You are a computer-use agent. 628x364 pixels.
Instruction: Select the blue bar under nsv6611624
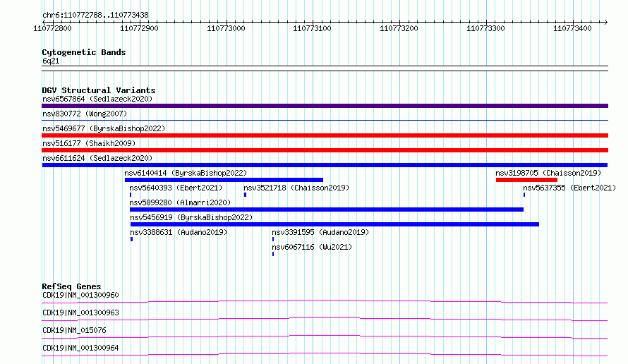(325, 165)
